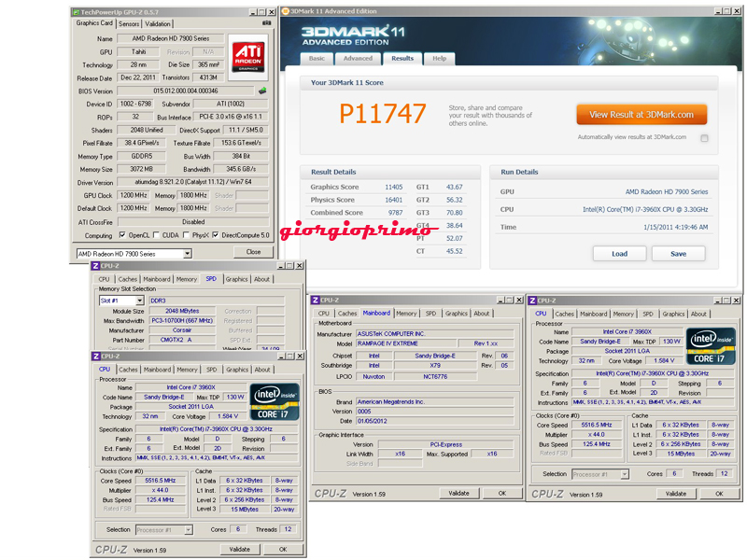Click the RAMPAGE IV EXTREME model field
747x560 pixels.
tap(405, 343)
